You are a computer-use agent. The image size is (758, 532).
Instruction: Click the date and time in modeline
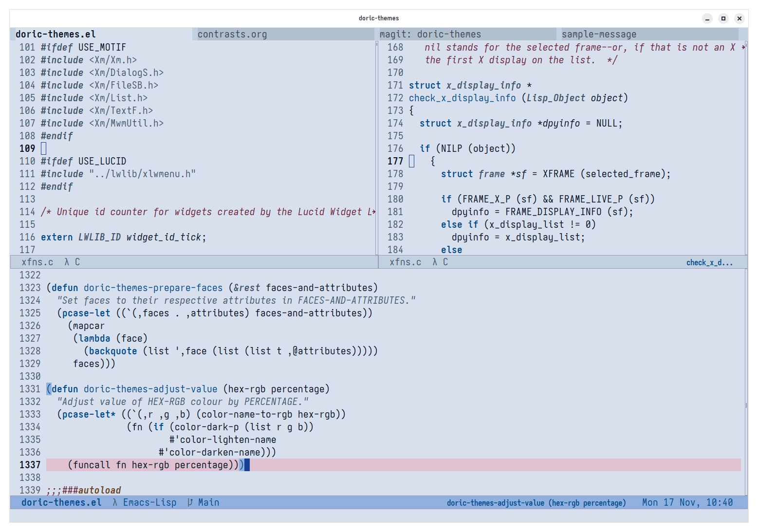(687, 502)
